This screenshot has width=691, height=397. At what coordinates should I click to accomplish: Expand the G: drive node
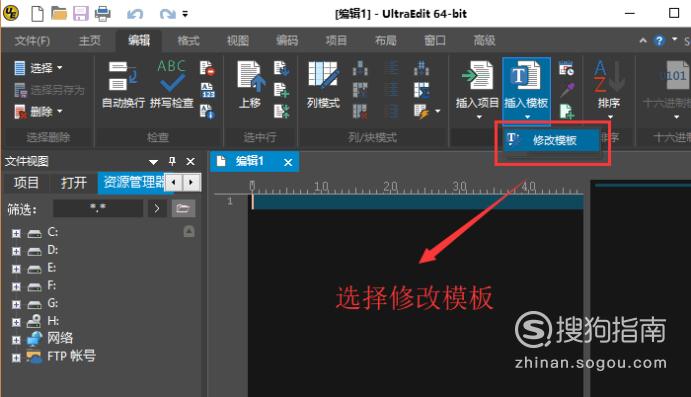[16, 304]
